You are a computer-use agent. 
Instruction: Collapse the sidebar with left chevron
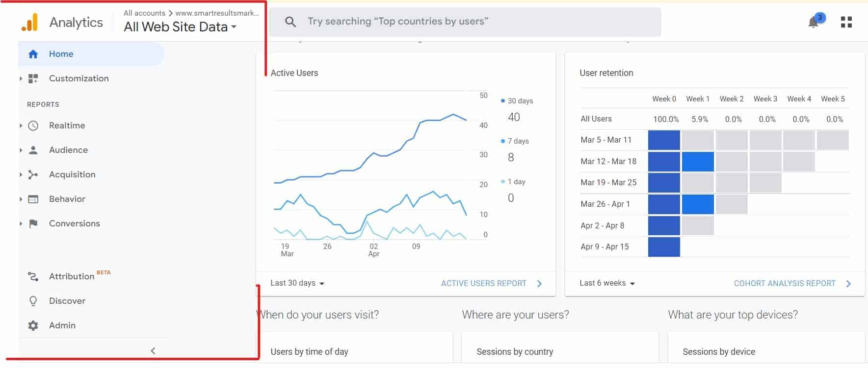coord(153,351)
